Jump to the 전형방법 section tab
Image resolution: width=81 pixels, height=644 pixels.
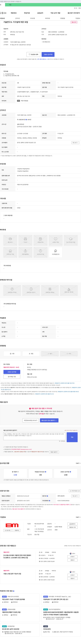[63, 18]
